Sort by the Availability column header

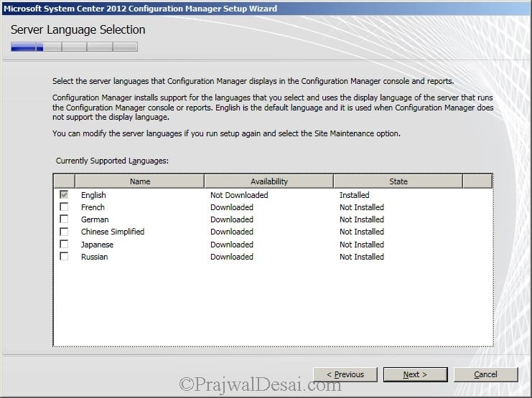click(269, 181)
